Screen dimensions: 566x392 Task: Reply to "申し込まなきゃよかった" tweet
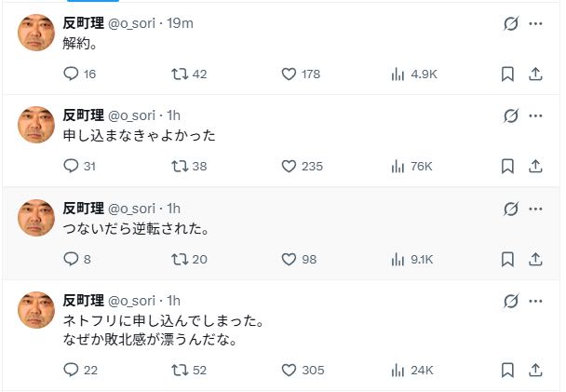tap(72, 167)
